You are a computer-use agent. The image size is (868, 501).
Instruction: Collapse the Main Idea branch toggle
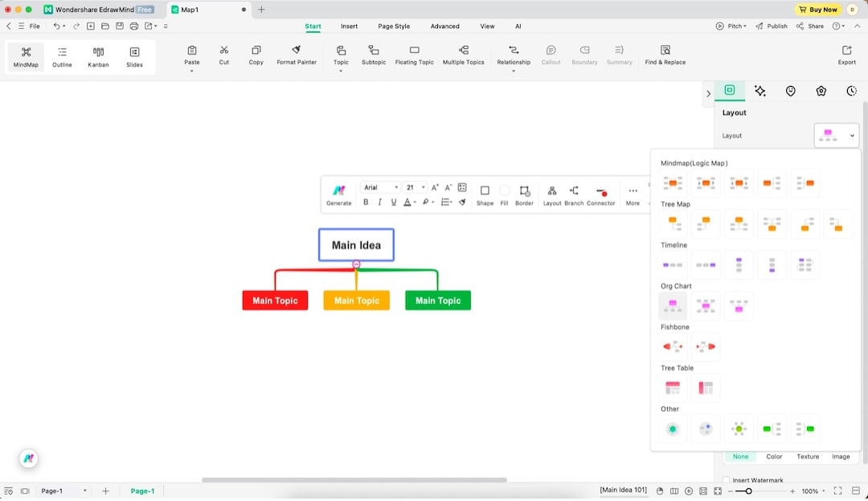click(x=357, y=264)
